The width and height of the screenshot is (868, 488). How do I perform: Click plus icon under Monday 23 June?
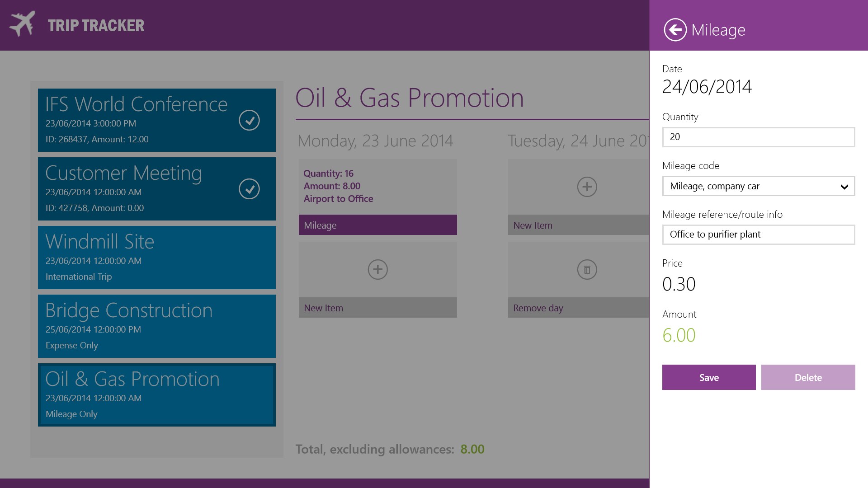(377, 270)
